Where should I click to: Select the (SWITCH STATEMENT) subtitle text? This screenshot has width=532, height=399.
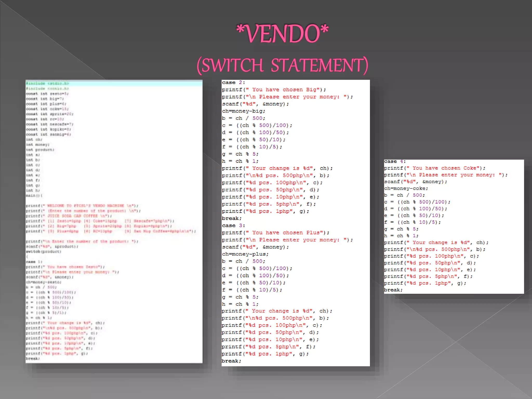282,65
